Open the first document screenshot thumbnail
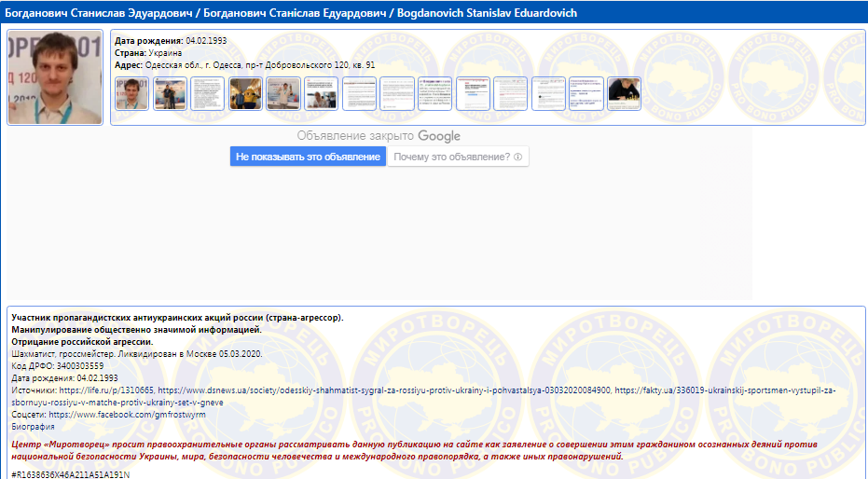The image size is (868, 479). coord(359,94)
